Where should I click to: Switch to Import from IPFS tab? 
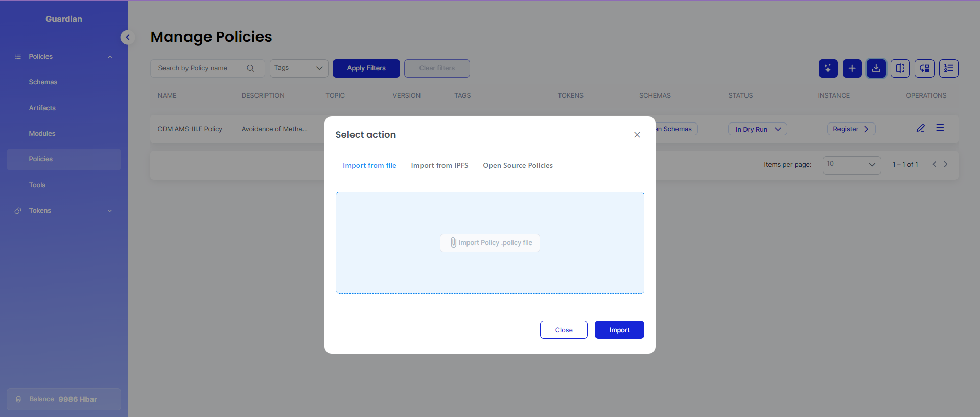click(439, 165)
